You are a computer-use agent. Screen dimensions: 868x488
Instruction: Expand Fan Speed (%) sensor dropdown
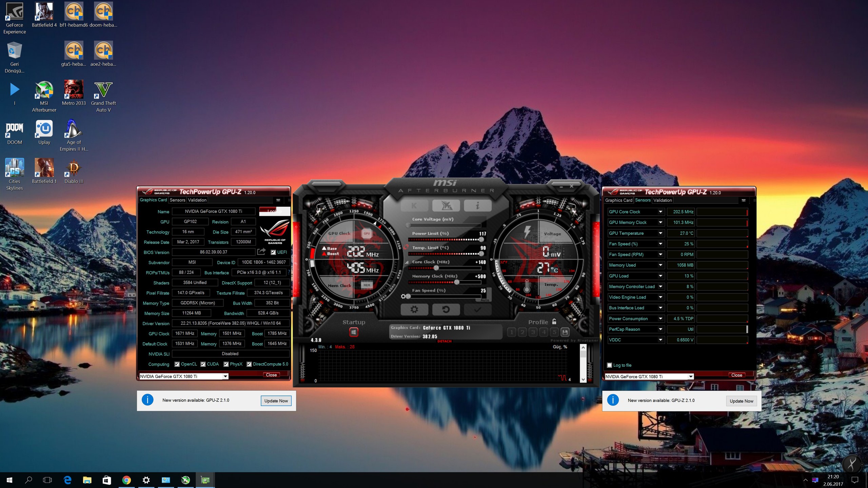660,244
